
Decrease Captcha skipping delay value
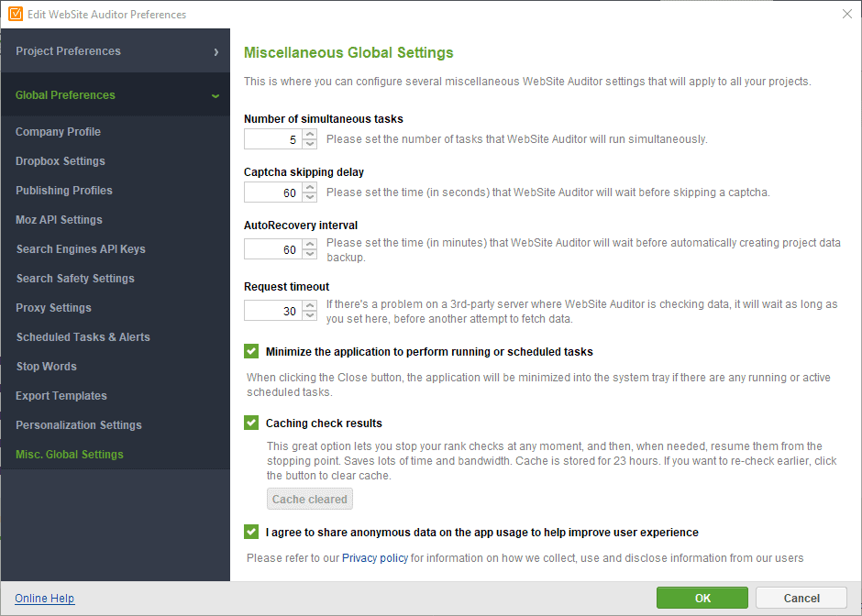(x=310, y=197)
